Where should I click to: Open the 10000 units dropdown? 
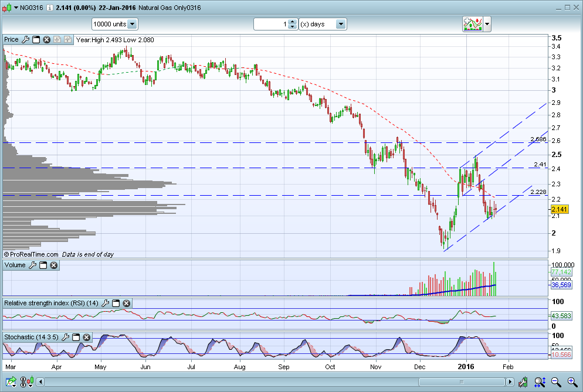click(132, 24)
